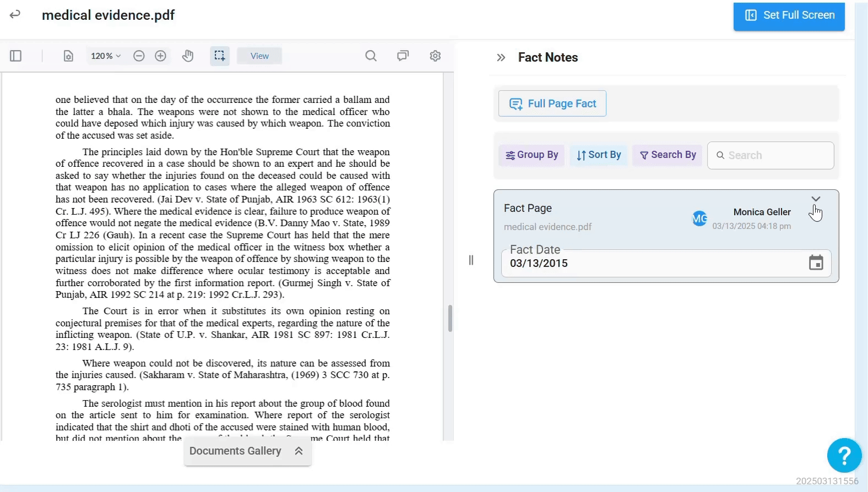Focus the Search input field
Image resolution: width=868 pixels, height=492 pixels.
[x=771, y=155]
